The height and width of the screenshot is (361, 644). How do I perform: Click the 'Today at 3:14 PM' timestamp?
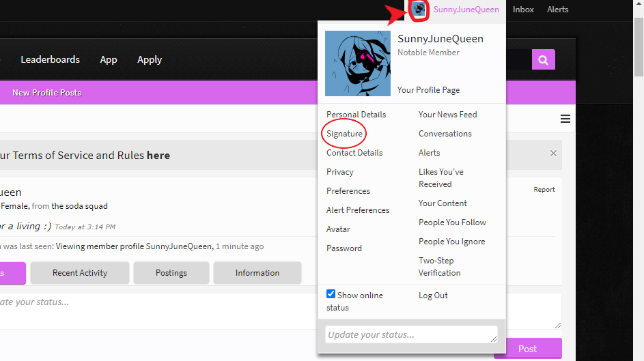tap(85, 227)
